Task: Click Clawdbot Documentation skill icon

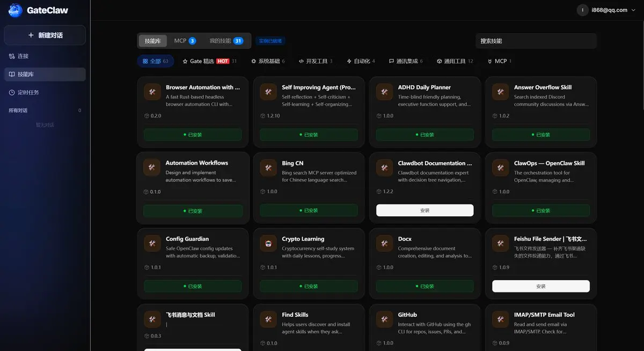Action: (384, 167)
